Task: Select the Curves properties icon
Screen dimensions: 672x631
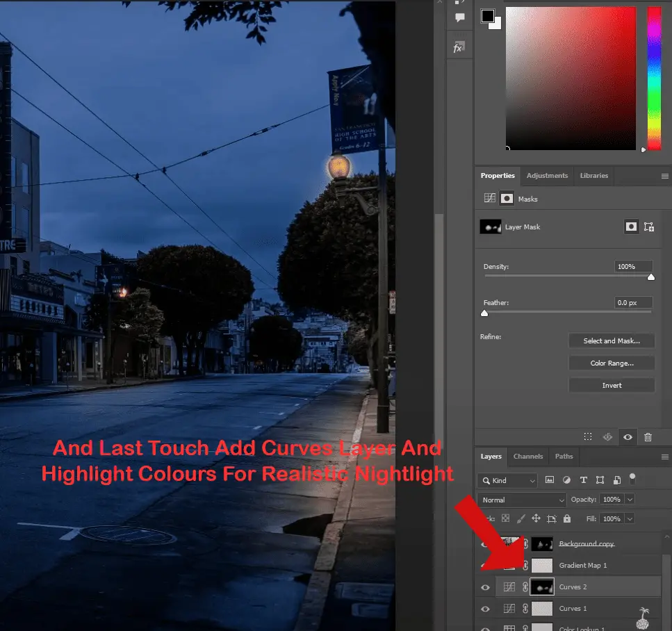Action: point(491,198)
